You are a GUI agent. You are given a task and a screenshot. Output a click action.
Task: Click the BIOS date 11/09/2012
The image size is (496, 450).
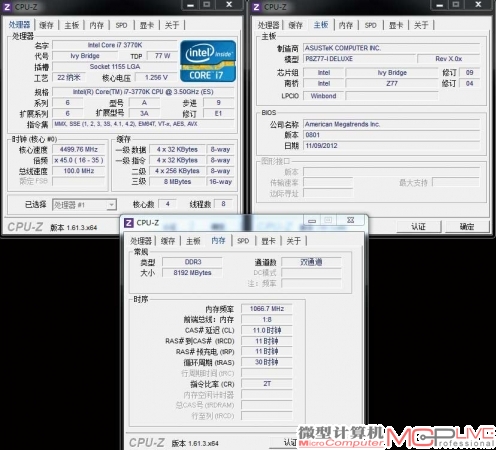(392, 146)
